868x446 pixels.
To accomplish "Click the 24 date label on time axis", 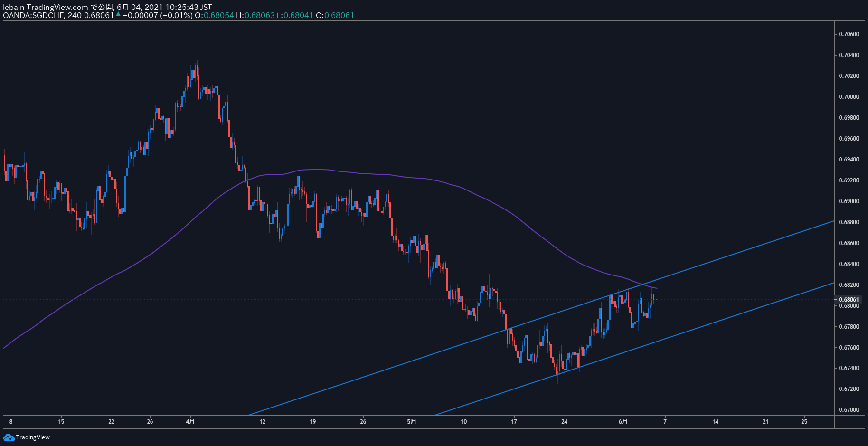I will click(x=565, y=422).
